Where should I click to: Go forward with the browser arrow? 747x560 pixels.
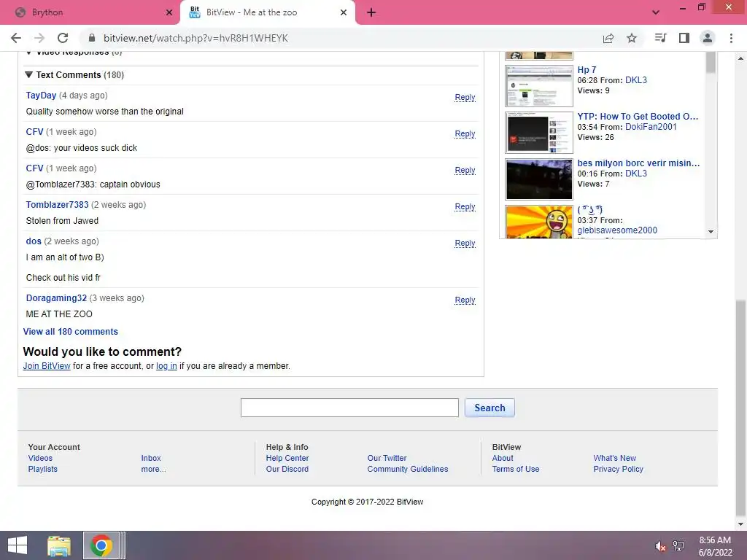[39, 38]
